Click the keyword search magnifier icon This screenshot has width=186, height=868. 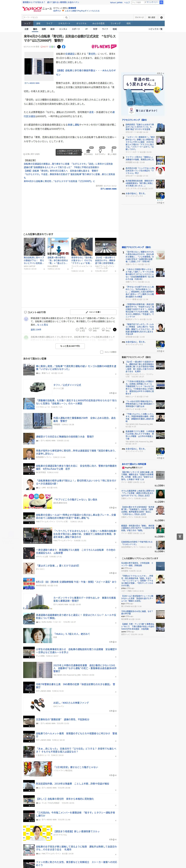coord(66,18)
